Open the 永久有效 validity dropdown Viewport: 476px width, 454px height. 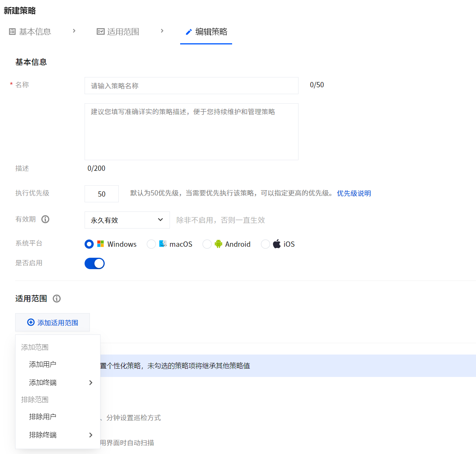click(127, 220)
